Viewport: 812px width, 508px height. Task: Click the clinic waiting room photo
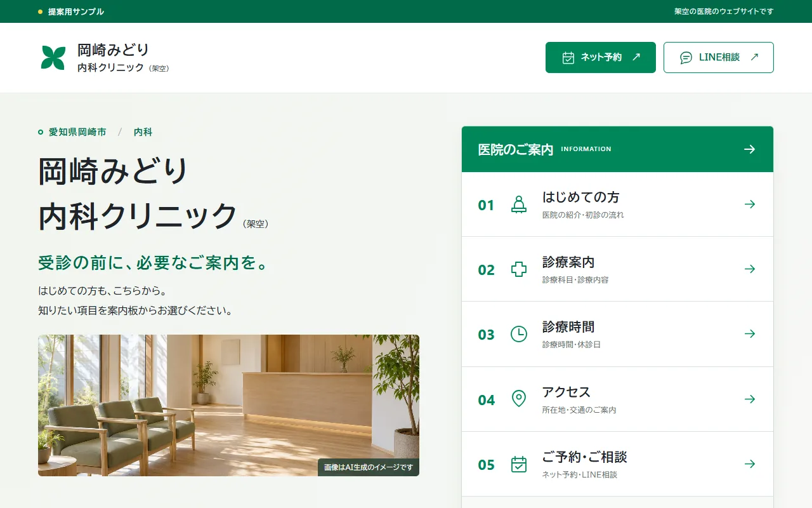tap(228, 405)
